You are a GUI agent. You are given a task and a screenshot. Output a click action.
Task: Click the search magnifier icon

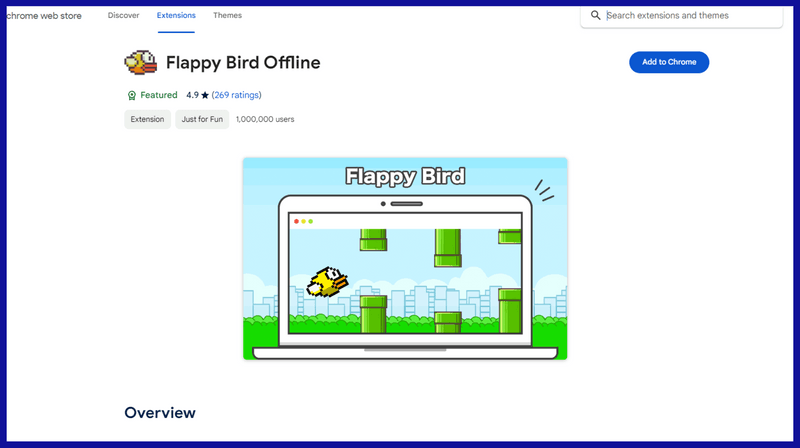pyautogui.click(x=596, y=16)
